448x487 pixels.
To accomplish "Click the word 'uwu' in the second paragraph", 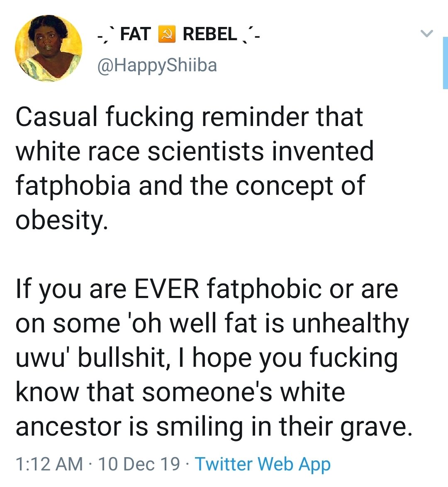I will pos(42,358).
